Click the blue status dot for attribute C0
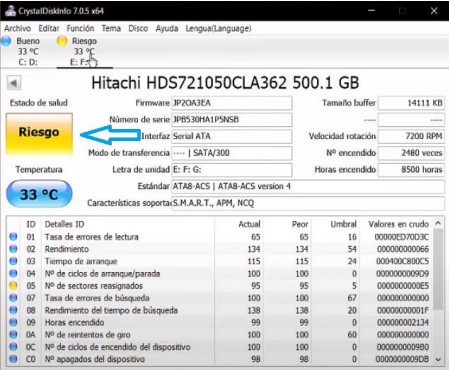Image resolution: width=449 pixels, height=370 pixels. pos(13,359)
